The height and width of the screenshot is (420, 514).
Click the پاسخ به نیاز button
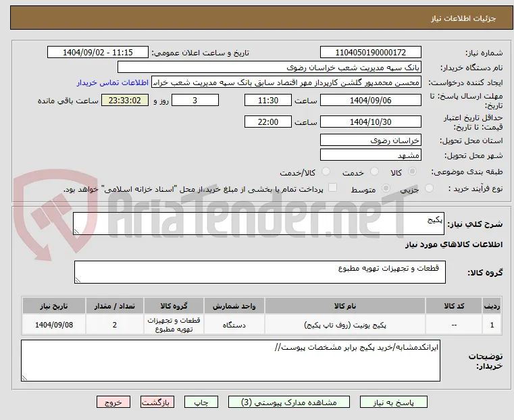pos(393,402)
